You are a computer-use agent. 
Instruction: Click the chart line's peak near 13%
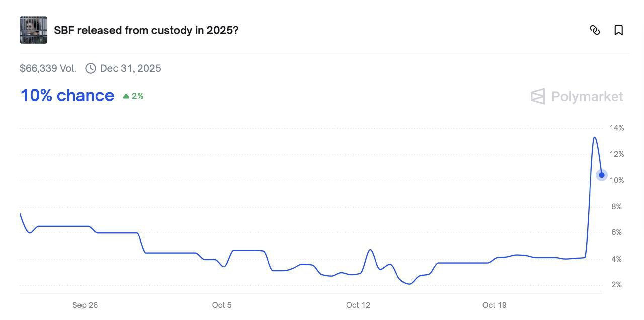pyautogui.click(x=595, y=137)
